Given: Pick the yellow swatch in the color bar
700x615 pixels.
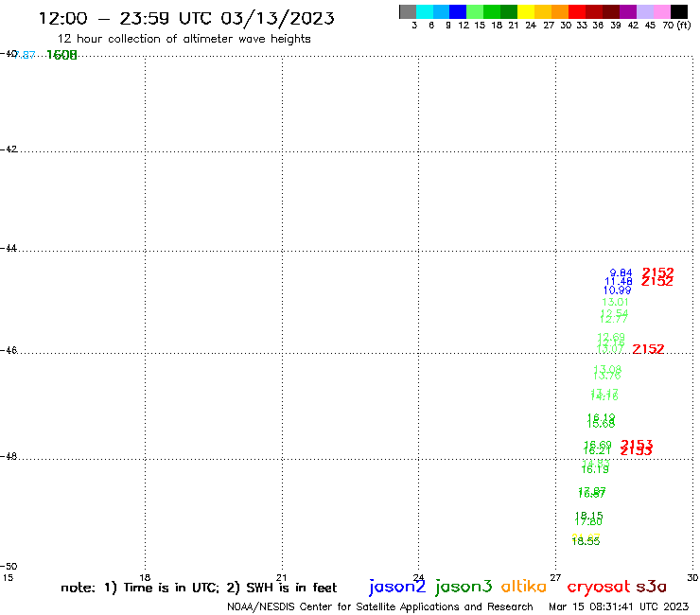Looking at the screenshot, I should point(526,12).
